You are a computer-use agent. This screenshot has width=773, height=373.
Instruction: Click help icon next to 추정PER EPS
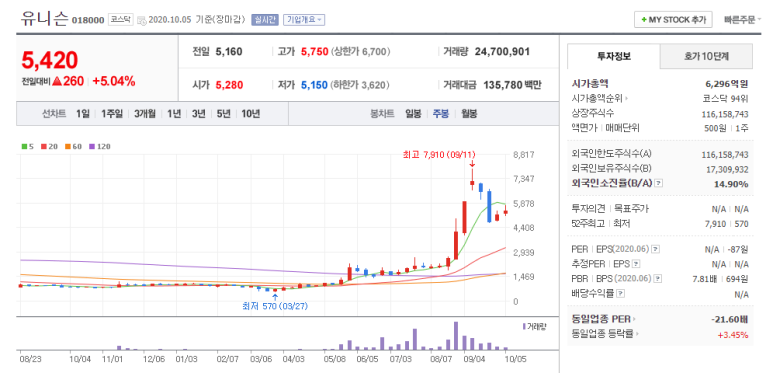point(636,264)
